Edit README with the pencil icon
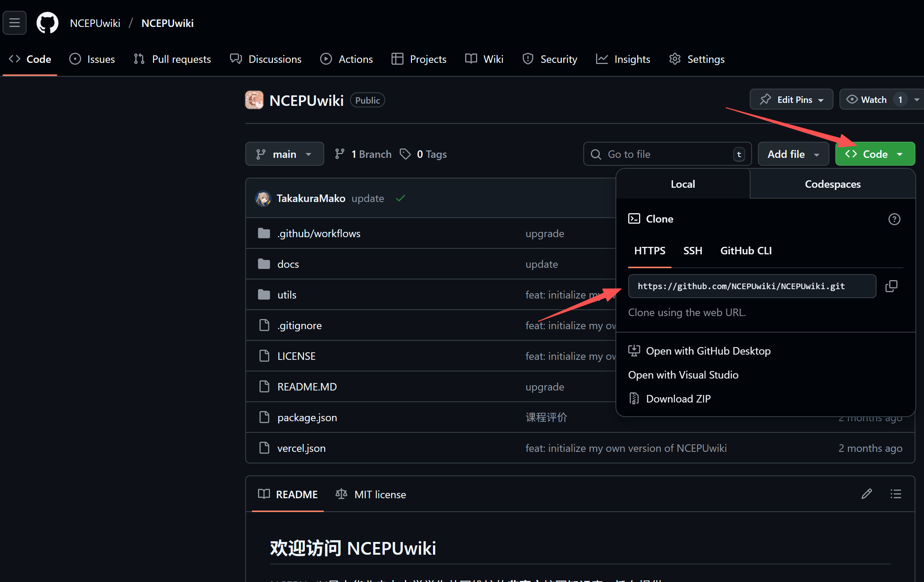 click(x=866, y=494)
